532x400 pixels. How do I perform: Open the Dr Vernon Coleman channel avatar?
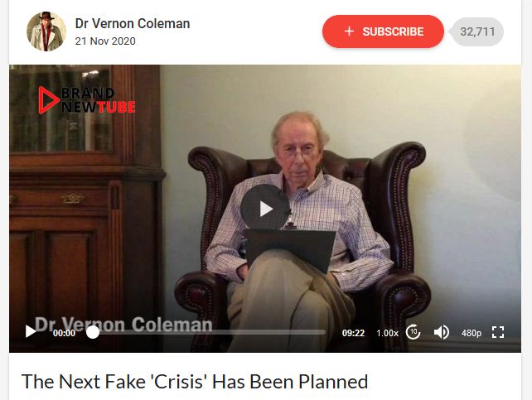[x=46, y=31]
